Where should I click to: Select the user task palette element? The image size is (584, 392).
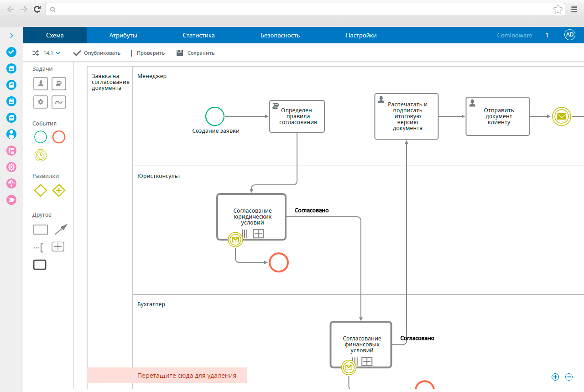(x=41, y=84)
